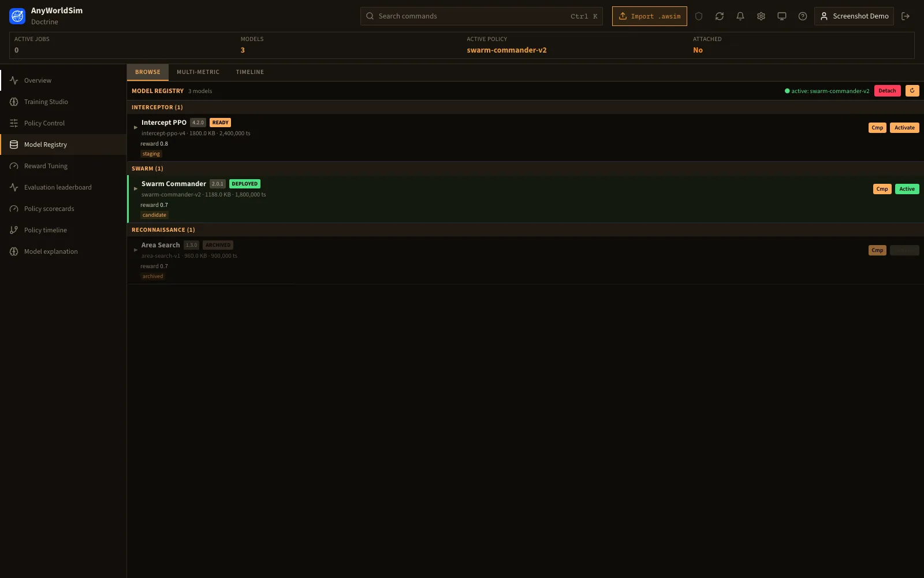Click the Reward Tuning gauge icon
Image resolution: width=924 pixels, height=578 pixels.
[14, 166]
